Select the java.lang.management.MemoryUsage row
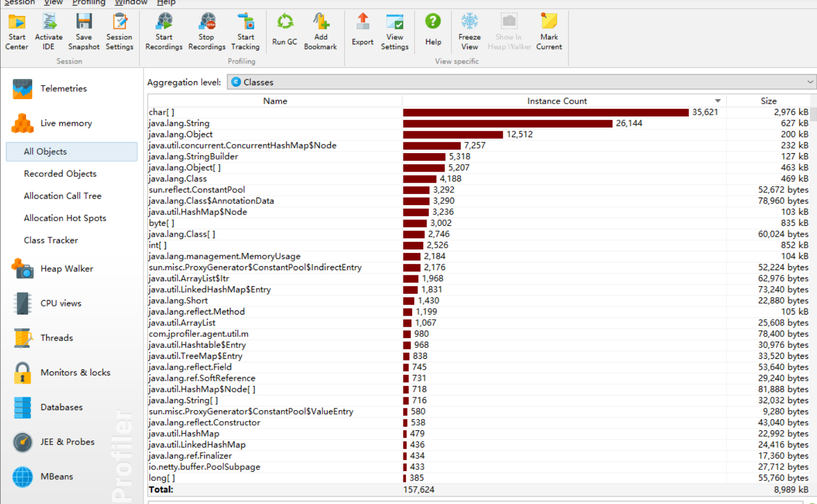This screenshot has height=504, width=817. 479,256
